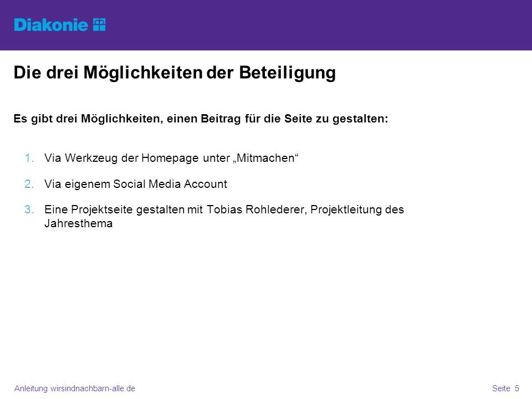Click list number '1.'

tap(29, 158)
